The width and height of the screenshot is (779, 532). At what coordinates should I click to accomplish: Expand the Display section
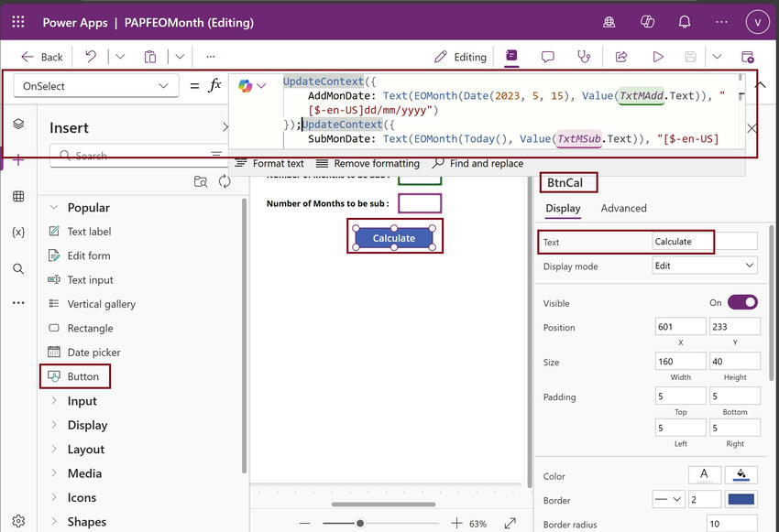pos(54,425)
